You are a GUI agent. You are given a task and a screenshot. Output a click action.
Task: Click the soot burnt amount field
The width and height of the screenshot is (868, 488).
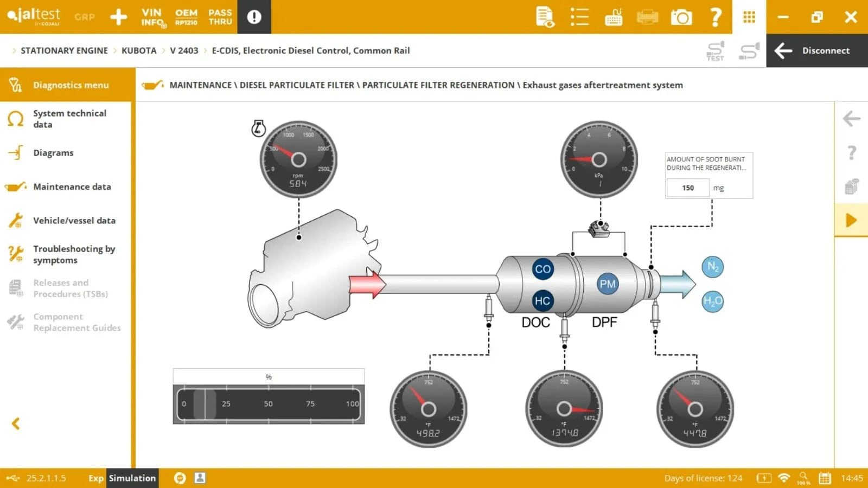pos(688,188)
